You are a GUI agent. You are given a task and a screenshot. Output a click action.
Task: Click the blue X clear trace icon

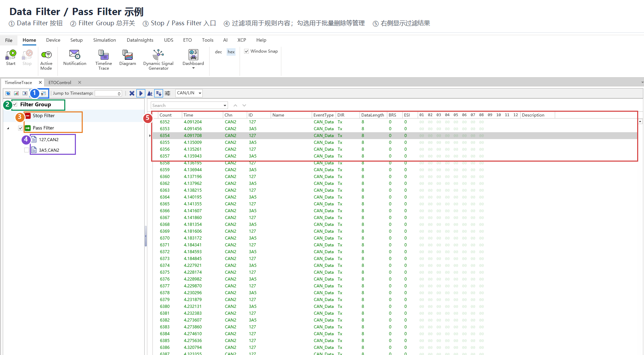[132, 93]
